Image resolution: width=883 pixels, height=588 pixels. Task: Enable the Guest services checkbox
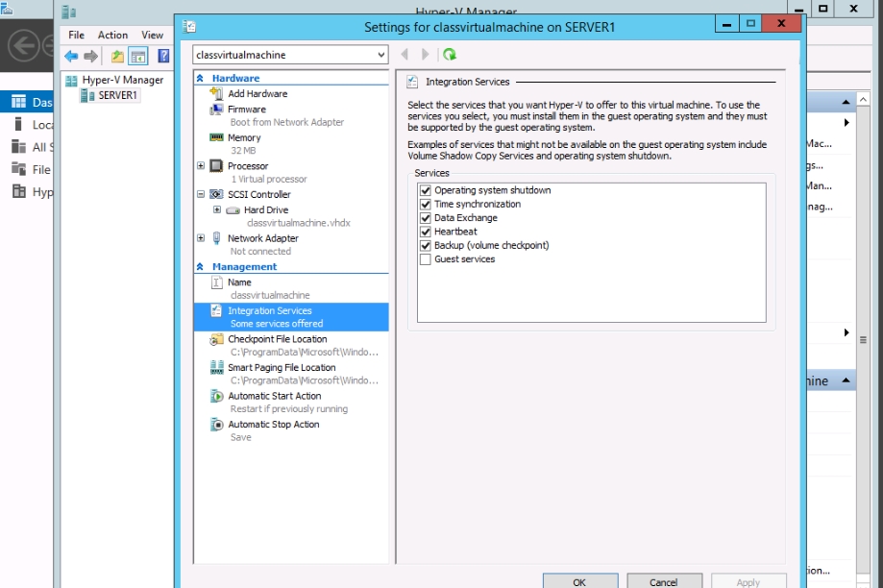(x=425, y=259)
